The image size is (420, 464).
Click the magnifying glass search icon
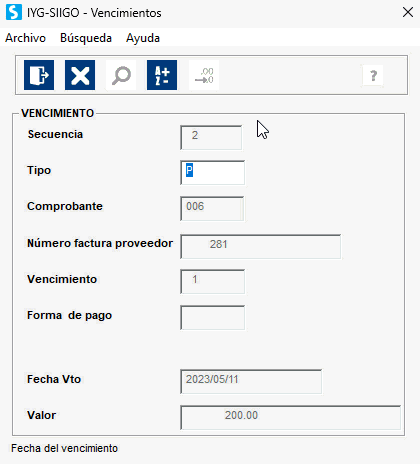click(x=121, y=75)
